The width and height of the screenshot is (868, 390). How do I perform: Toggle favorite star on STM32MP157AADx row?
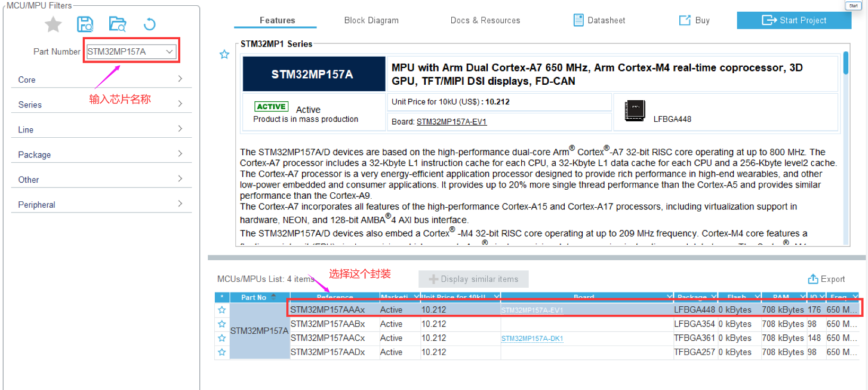[222, 352]
